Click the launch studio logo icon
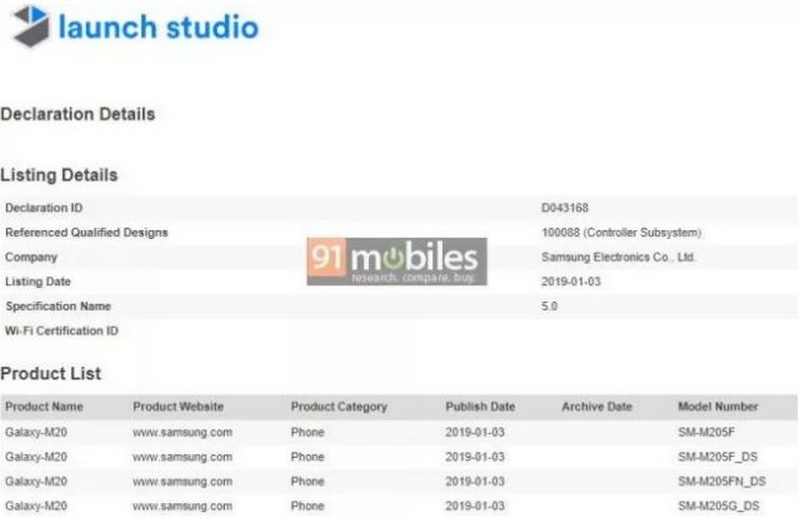The height and width of the screenshot is (518, 800). (x=31, y=26)
